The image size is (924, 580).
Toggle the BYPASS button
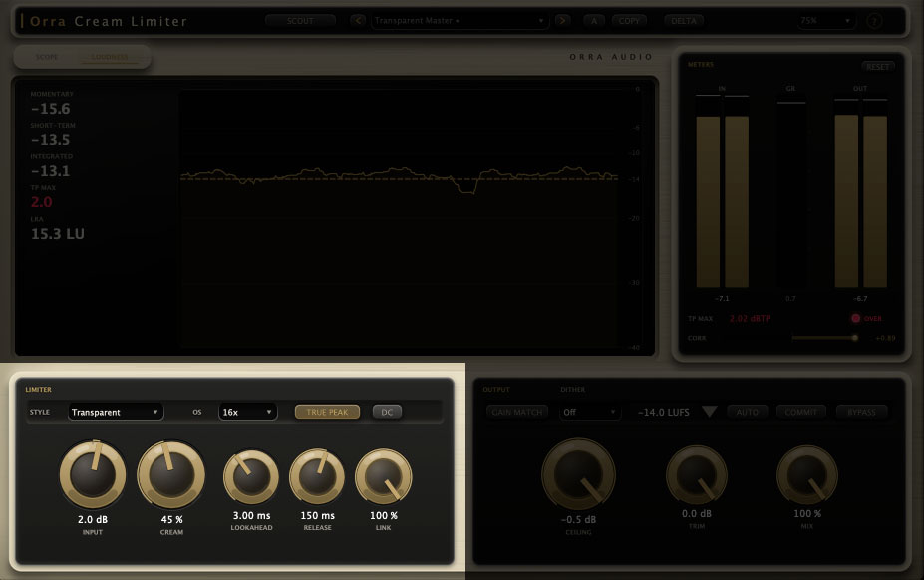861,412
